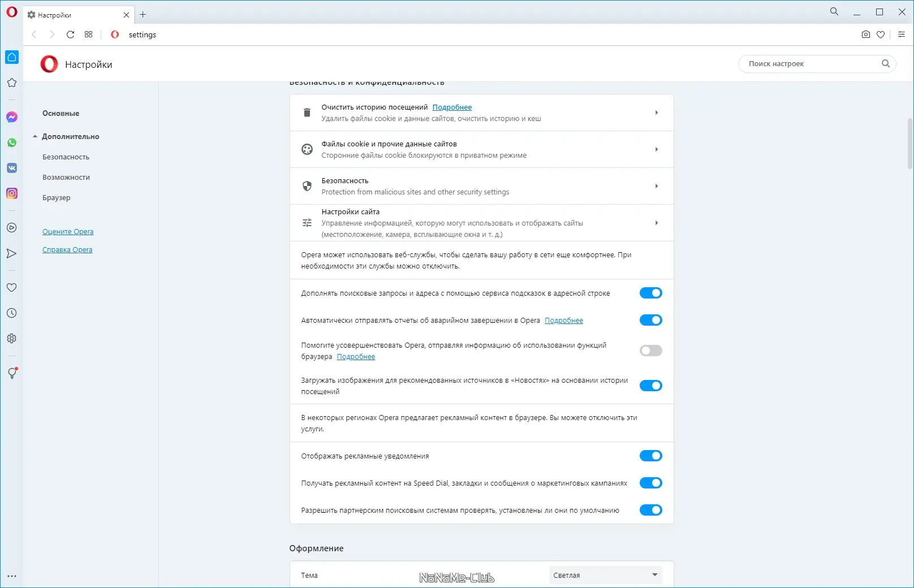Open the heart icon in sidebar

coord(12,287)
